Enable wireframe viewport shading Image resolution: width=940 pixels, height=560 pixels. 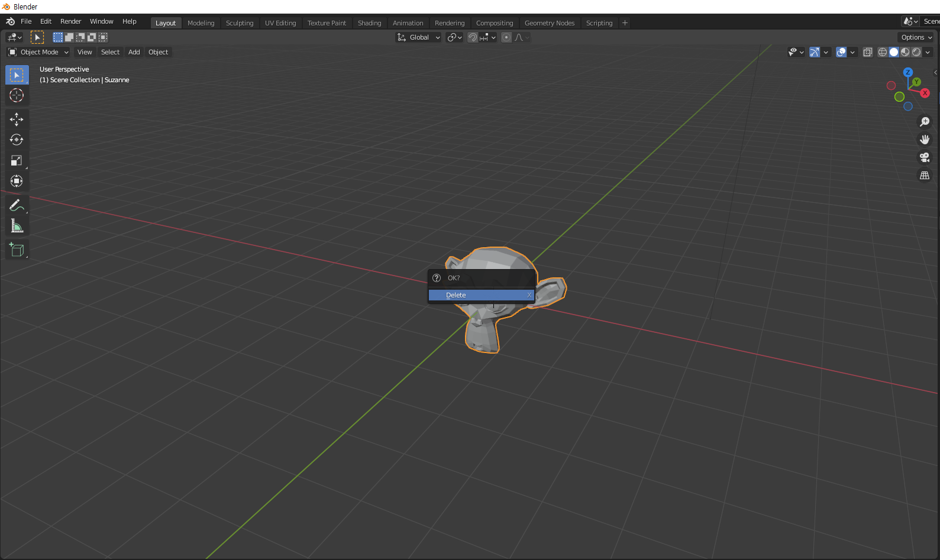coord(883,52)
